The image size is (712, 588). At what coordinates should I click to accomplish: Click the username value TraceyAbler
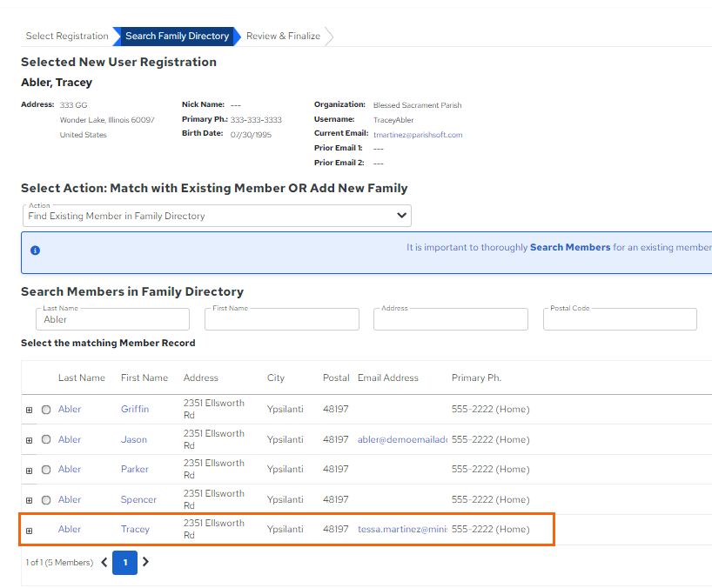pyautogui.click(x=393, y=120)
